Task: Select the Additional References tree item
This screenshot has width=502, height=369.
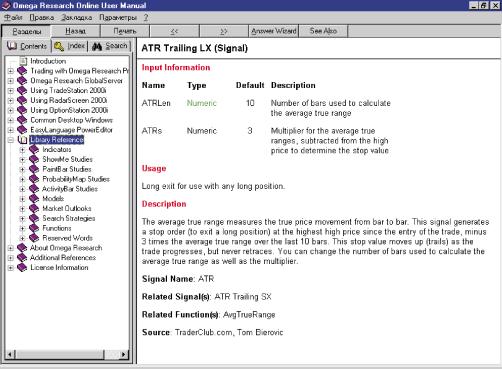Action: [63, 258]
